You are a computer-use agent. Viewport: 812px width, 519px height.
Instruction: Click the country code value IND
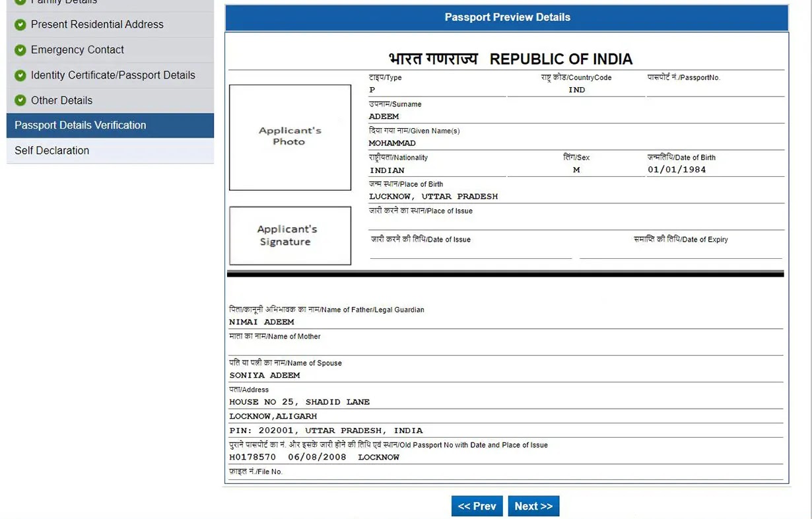577,90
